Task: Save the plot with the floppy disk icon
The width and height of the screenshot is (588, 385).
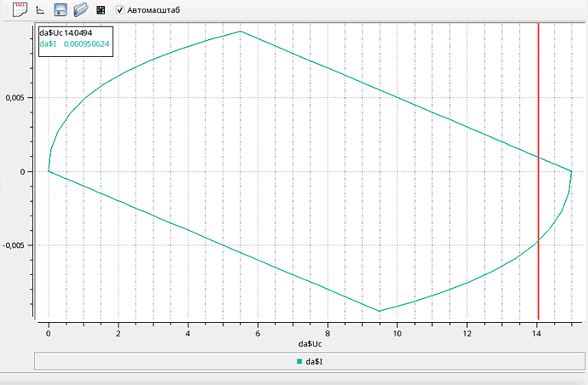Action: [x=61, y=9]
